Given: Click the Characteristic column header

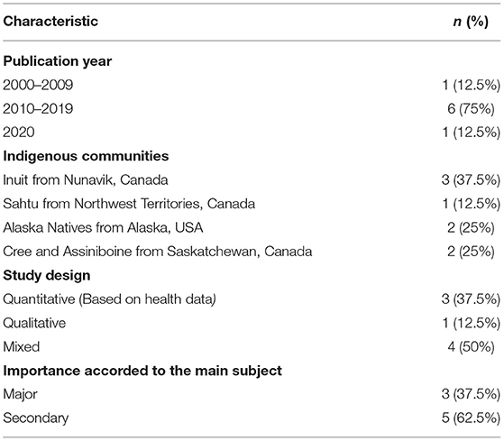Looking at the screenshot, I should (x=50, y=22).
